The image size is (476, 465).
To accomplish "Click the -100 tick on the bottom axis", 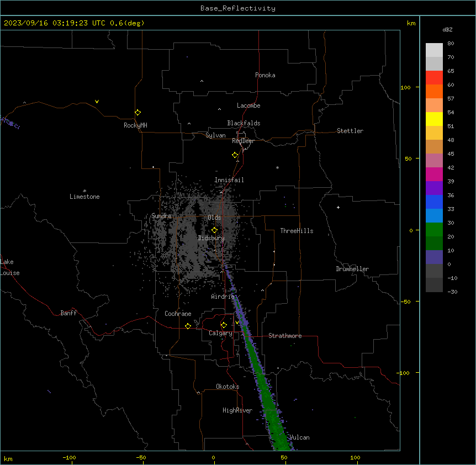I will (69, 457).
